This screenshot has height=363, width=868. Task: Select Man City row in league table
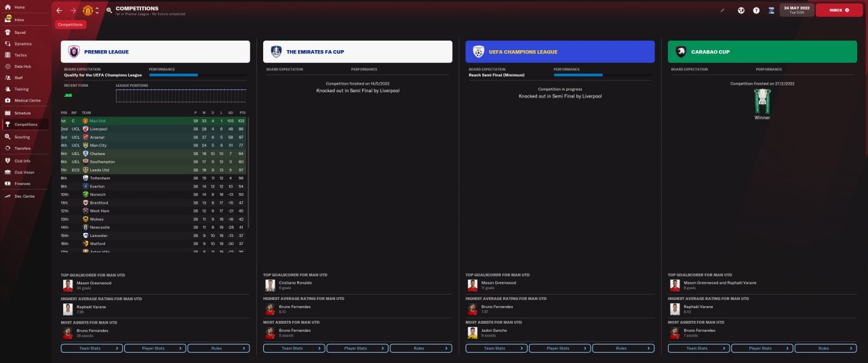point(155,145)
